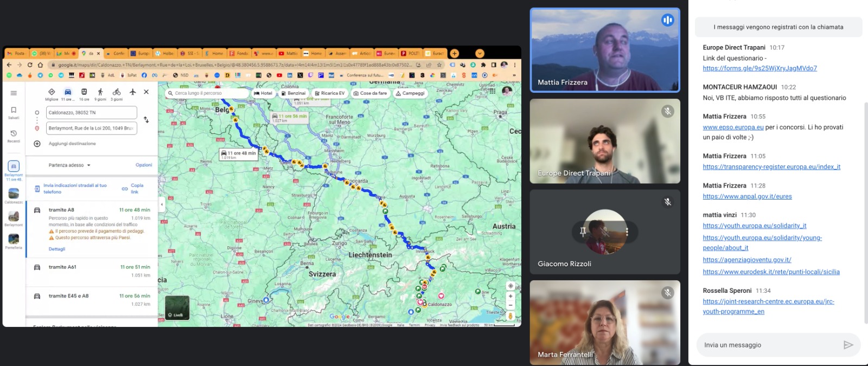Filter map by Benzinai chip
The image size is (868, 366).
pos(293,93)
